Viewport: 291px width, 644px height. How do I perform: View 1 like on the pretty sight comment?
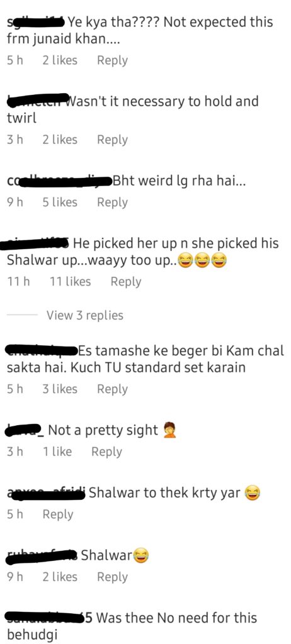(57, 452)
